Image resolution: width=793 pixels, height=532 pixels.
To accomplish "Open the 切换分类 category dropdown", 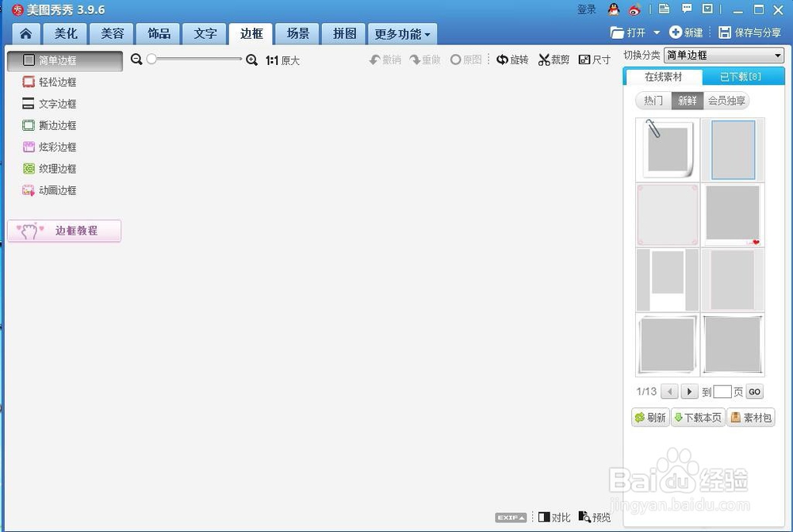I will pos(722,55).
